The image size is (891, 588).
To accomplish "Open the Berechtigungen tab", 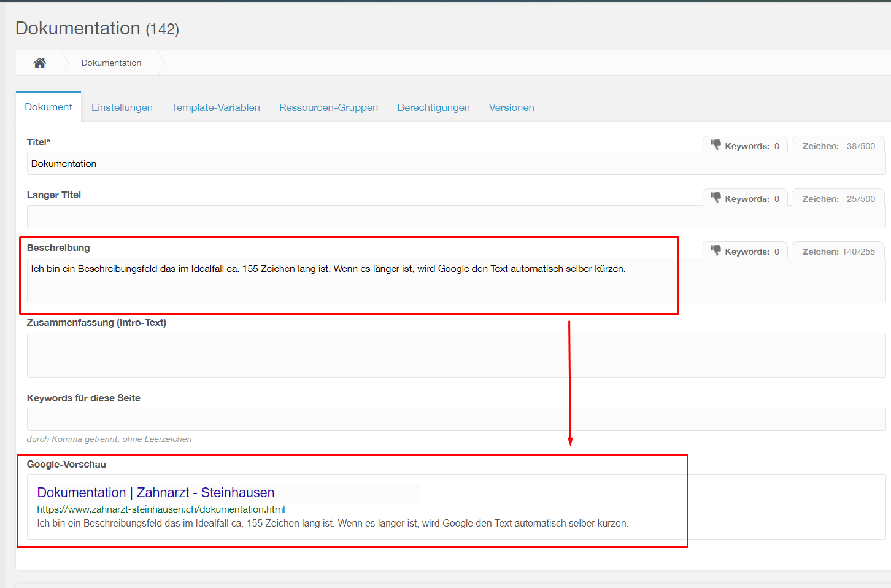I will point(433,107).
